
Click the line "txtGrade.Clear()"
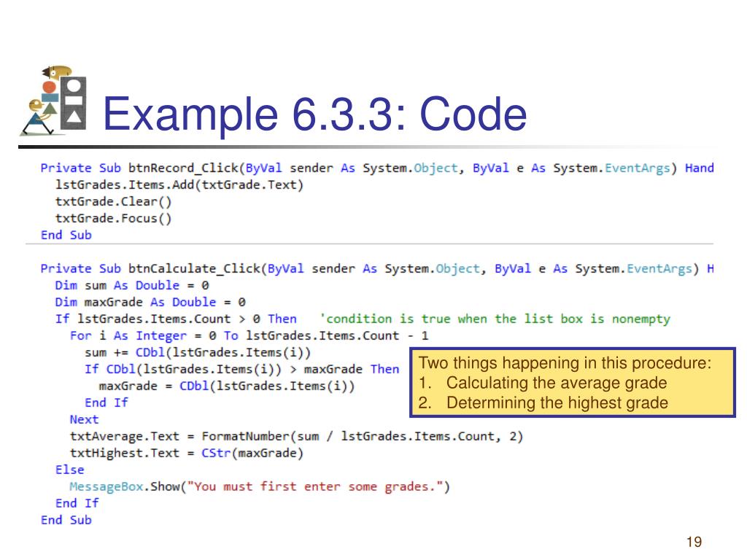tap(113, 201)
